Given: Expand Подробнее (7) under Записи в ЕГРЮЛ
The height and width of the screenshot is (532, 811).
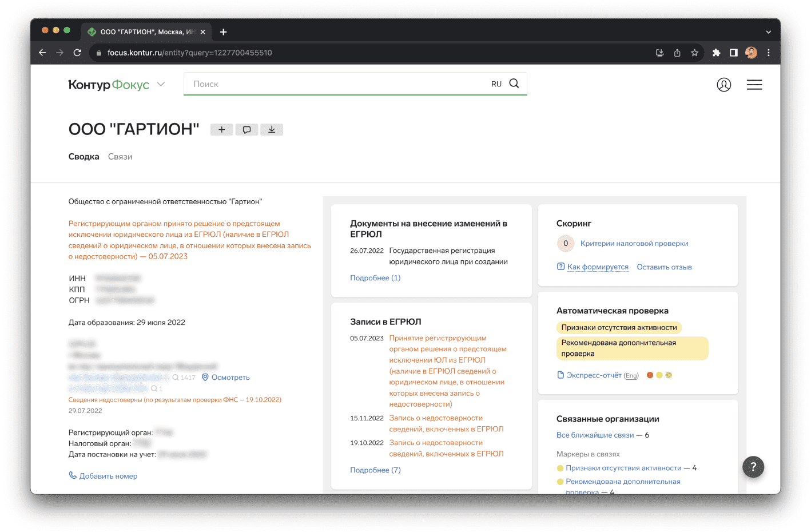Looking at the screenshot, I should (375, 470).
